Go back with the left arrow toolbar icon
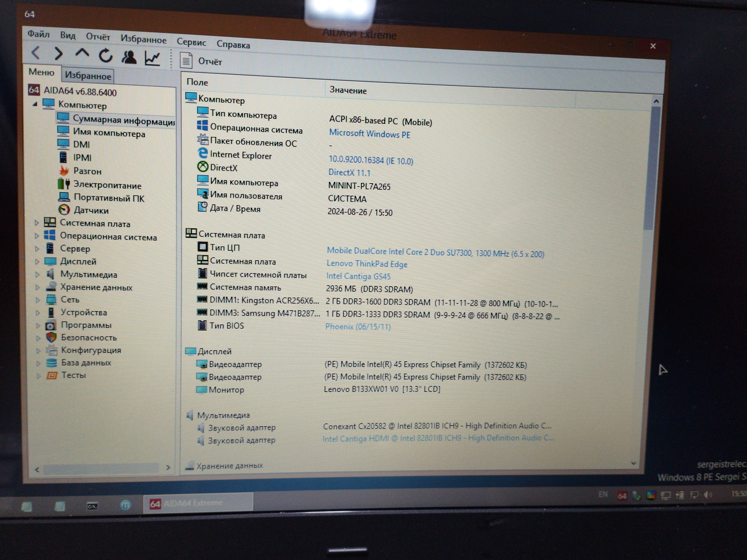 [x=36, y=52]
